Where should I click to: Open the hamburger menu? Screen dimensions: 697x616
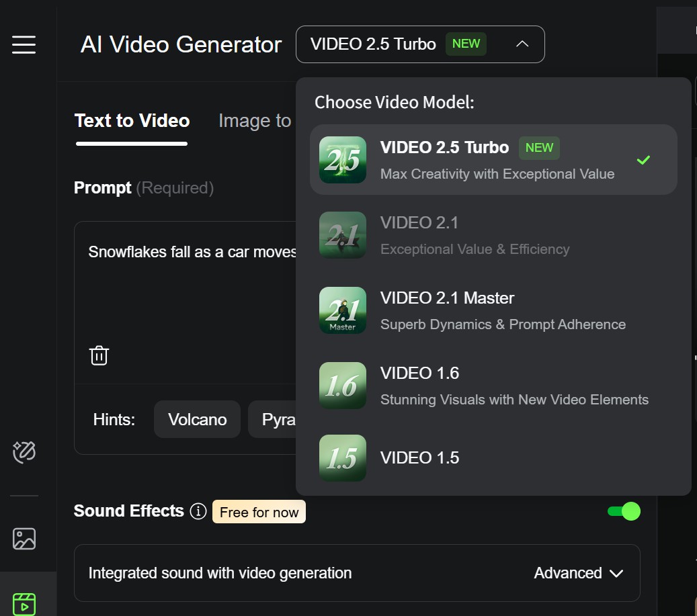pyautogui.click(x=24, y=44)
